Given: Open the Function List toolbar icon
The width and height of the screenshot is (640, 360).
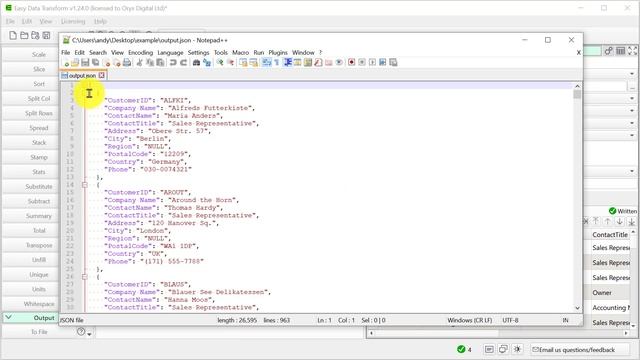Looking at the screenshot, I should [318, 62].
